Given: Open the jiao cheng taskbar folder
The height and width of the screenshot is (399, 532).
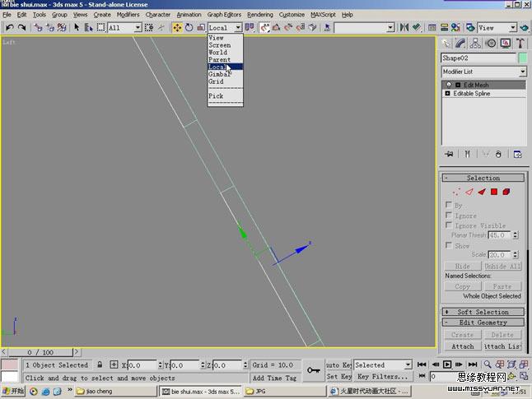Looking at the screenshot, I should point(115,392).
